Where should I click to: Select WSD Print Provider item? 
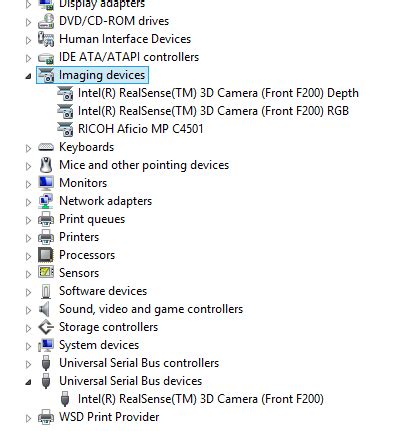point(109,417)
